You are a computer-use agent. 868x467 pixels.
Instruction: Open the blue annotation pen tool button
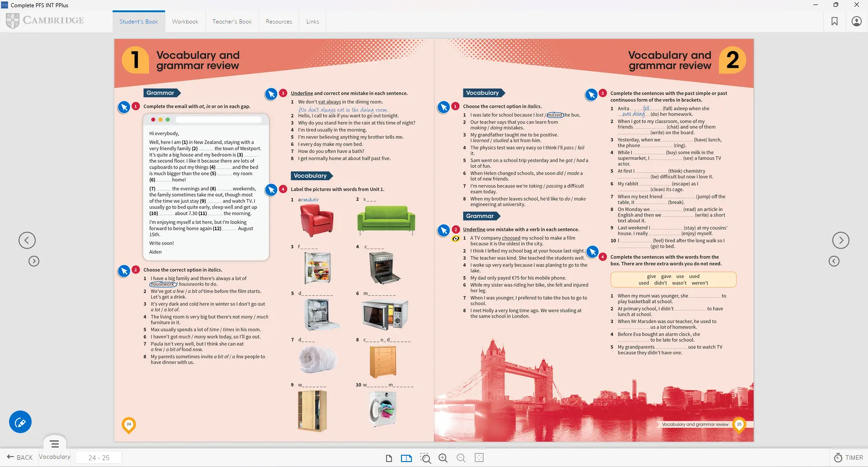[x=20, y=422]
